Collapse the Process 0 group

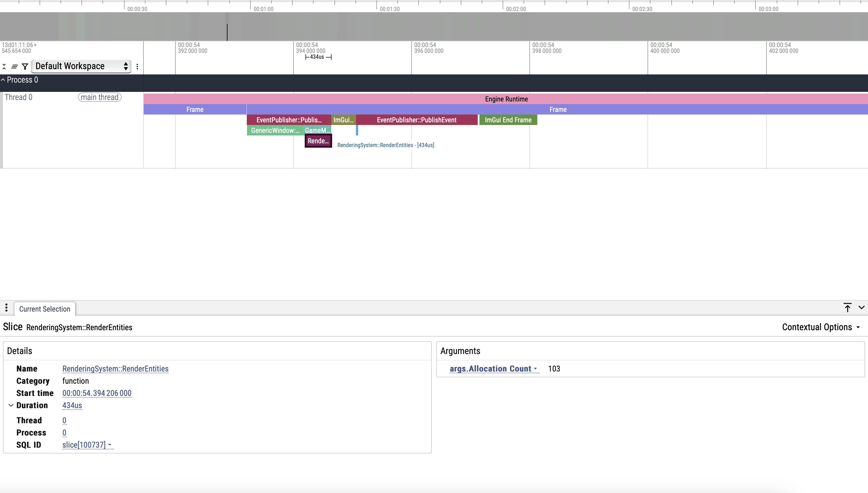3,80
